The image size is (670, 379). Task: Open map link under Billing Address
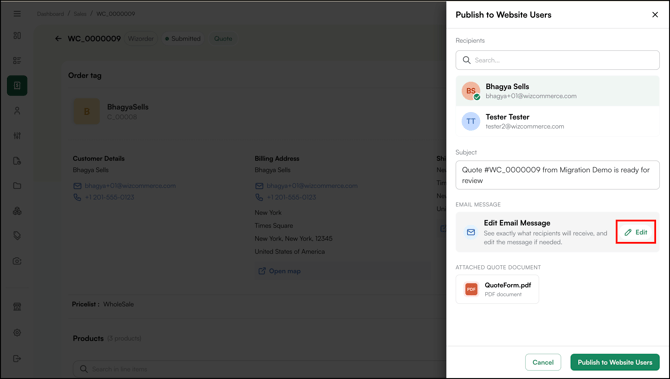[279, 271]
